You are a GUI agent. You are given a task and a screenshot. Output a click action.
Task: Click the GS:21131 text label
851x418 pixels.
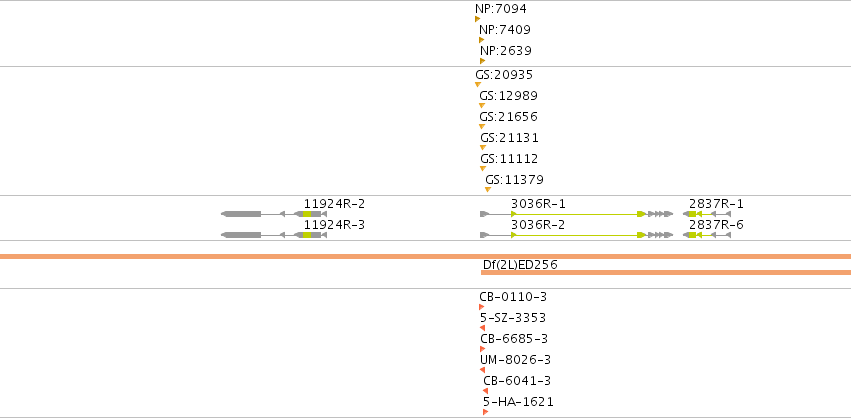[510, 138]
